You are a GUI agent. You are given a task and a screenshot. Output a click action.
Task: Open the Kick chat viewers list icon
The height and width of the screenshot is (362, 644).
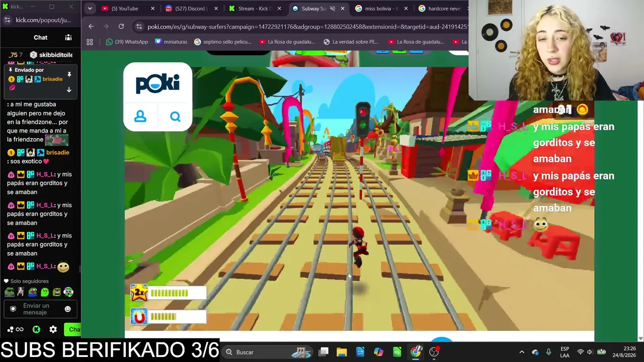coord(68,37)
